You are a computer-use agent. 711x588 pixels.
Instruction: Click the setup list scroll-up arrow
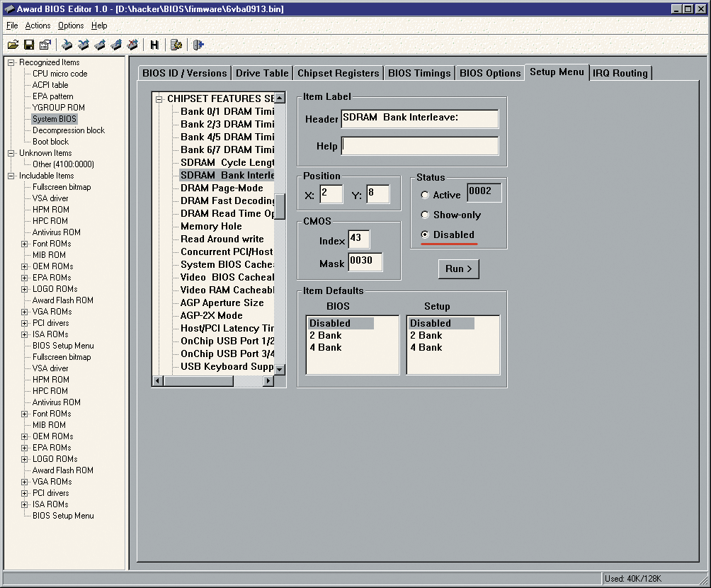[x=280, y=98]
